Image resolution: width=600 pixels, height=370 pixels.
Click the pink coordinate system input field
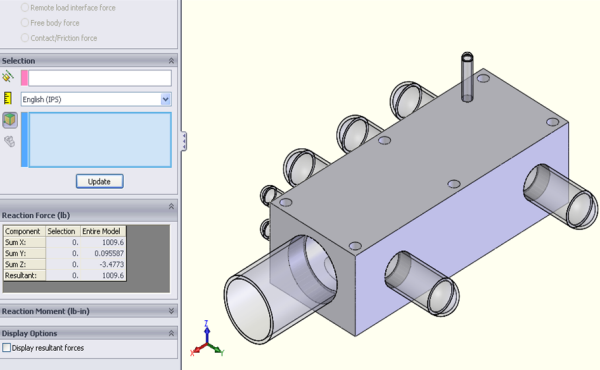click(x=99, y=78)
